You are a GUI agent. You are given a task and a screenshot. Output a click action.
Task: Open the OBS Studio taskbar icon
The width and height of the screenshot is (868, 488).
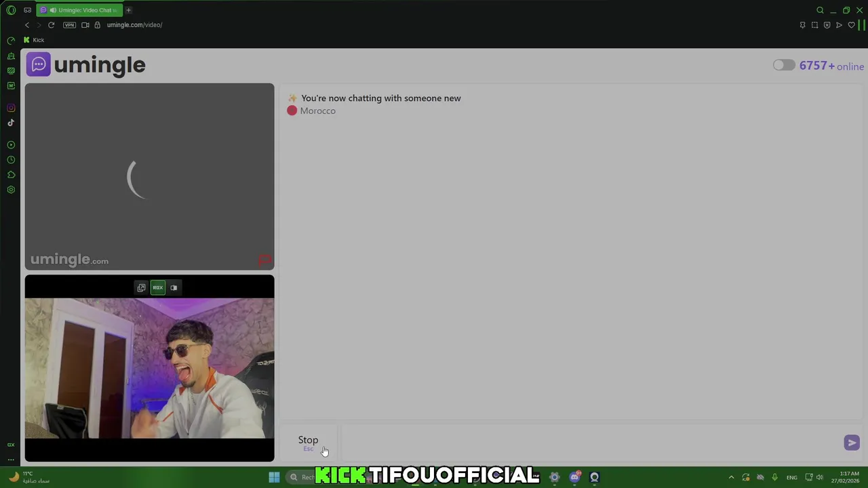(x=595, y=477)
